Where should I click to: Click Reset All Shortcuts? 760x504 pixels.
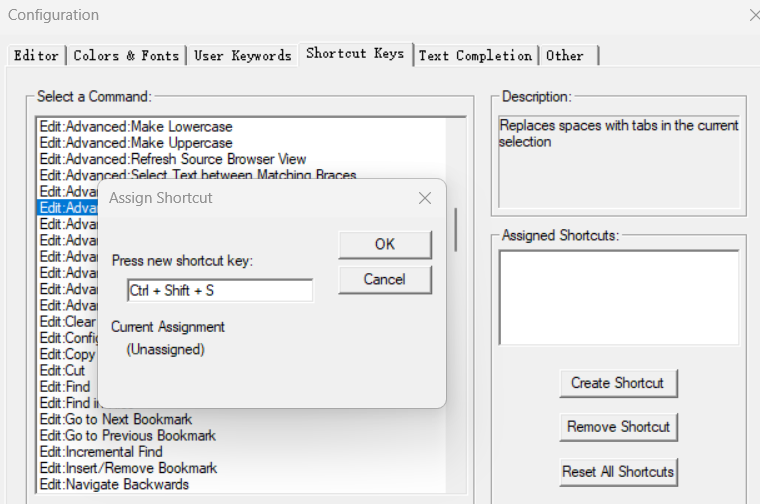coord(618,471)
